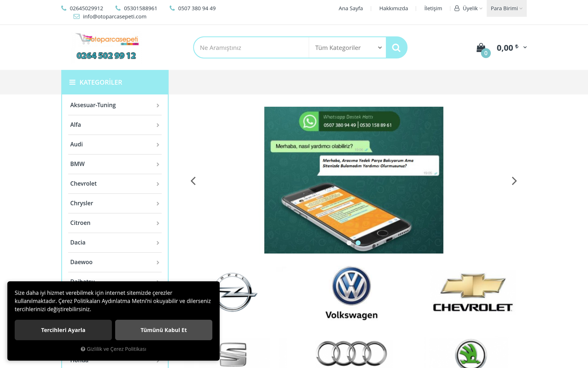Focus the Ne Aramıştınız search field
Image resolution: width=588 pixels, height=368 pixels.
[x=252, y=47]
